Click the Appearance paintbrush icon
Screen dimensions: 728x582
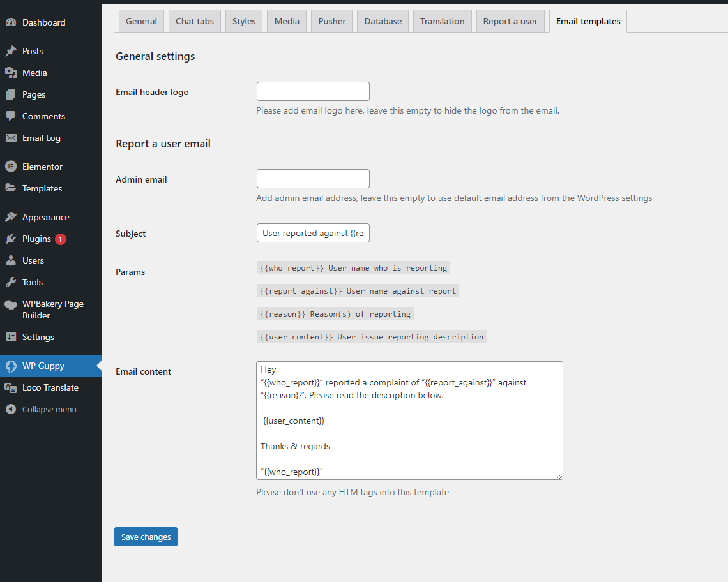(x=11, y=217)
